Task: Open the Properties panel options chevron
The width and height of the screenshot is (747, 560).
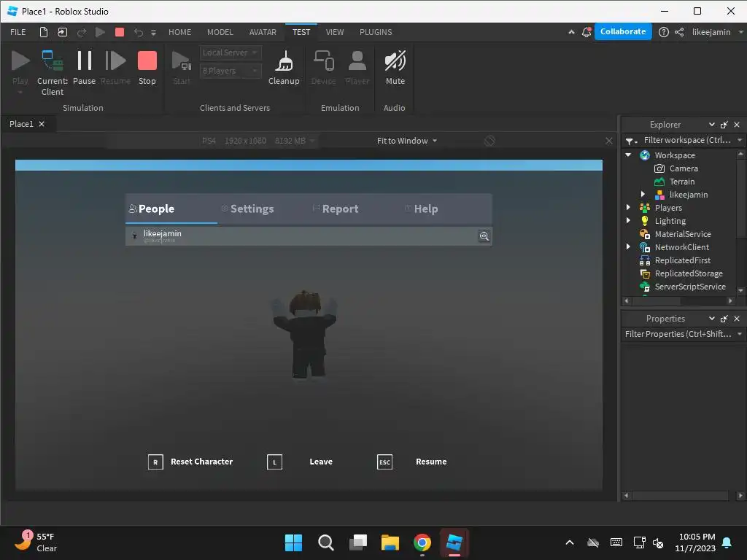Action: click(x=711, y=319)
